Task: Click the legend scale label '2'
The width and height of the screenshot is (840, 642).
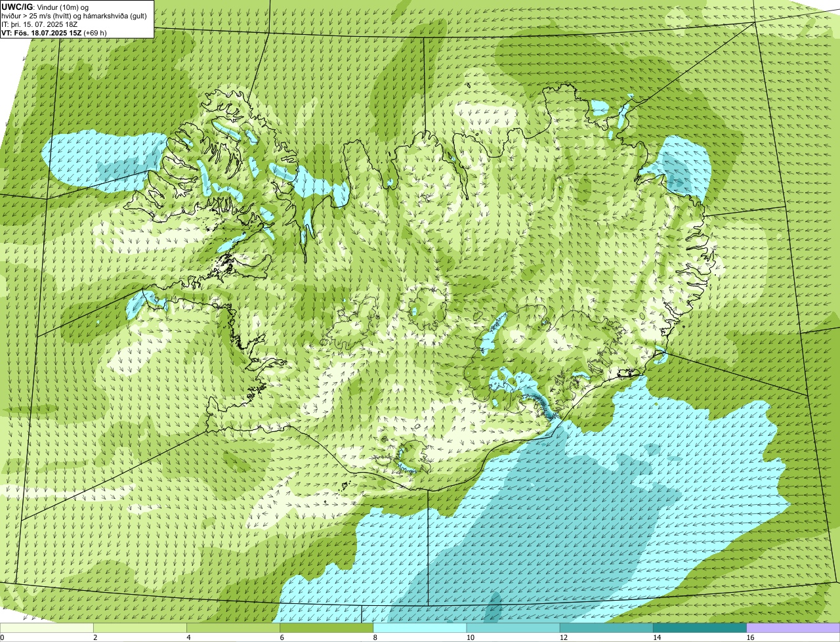Action: [95, 637]
